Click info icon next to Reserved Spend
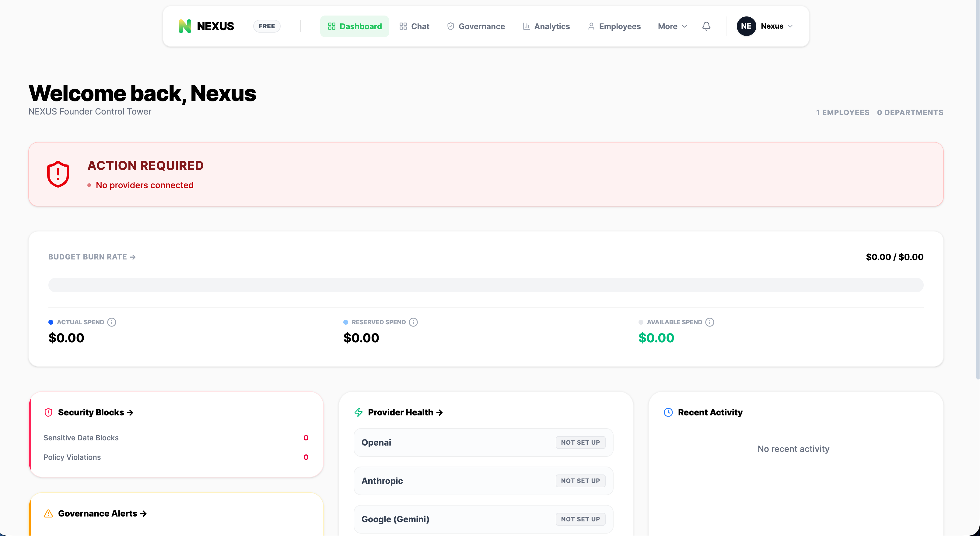This screenshot has width=980, height=536. pos(413,322)
